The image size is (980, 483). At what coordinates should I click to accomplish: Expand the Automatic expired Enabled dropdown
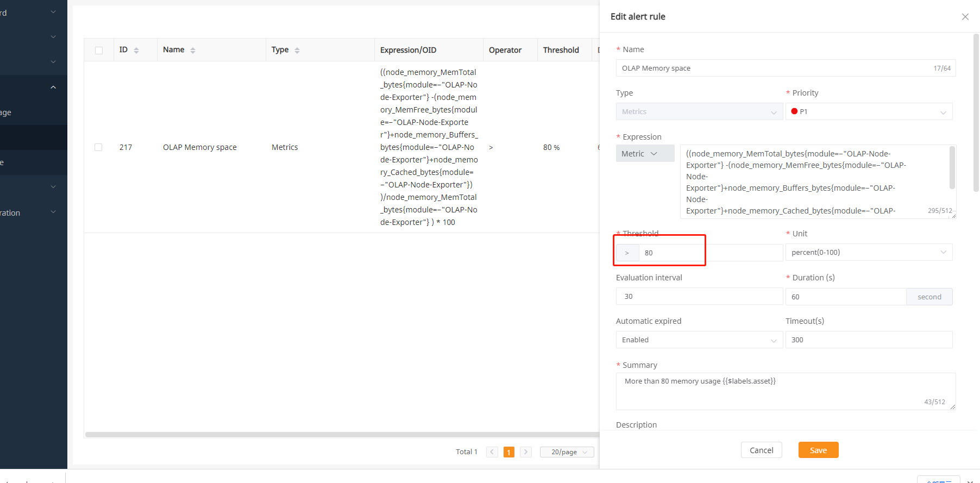pyautogui.click(x=699, y=340)
